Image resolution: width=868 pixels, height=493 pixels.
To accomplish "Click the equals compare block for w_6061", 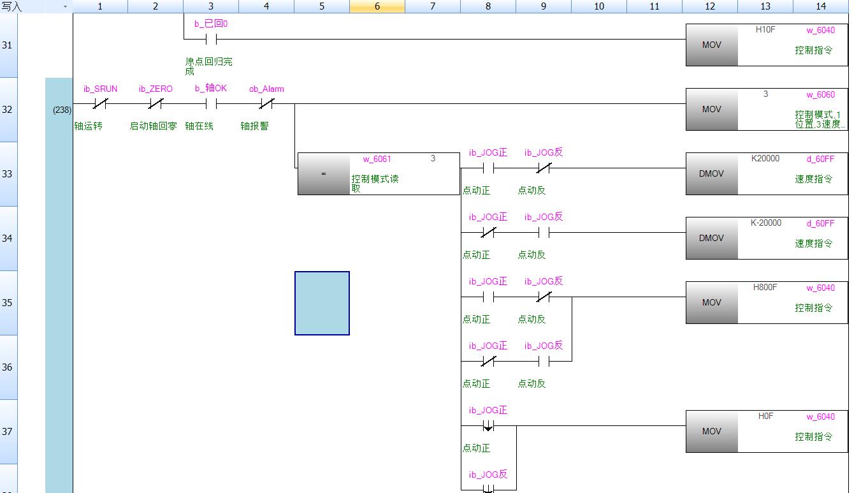I will [378, 173].
